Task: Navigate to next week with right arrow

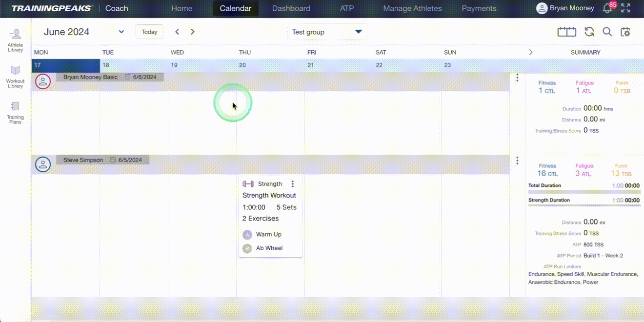Action: click(192, 31)
